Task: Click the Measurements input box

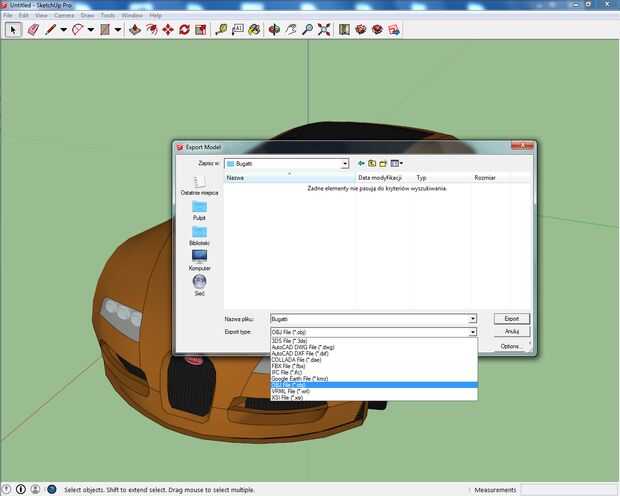Action: pyautogui.click(x=569, y=490)
